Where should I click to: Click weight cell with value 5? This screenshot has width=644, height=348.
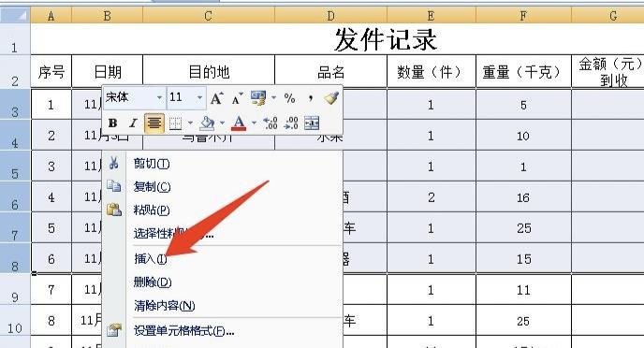(x=523, y=105)
